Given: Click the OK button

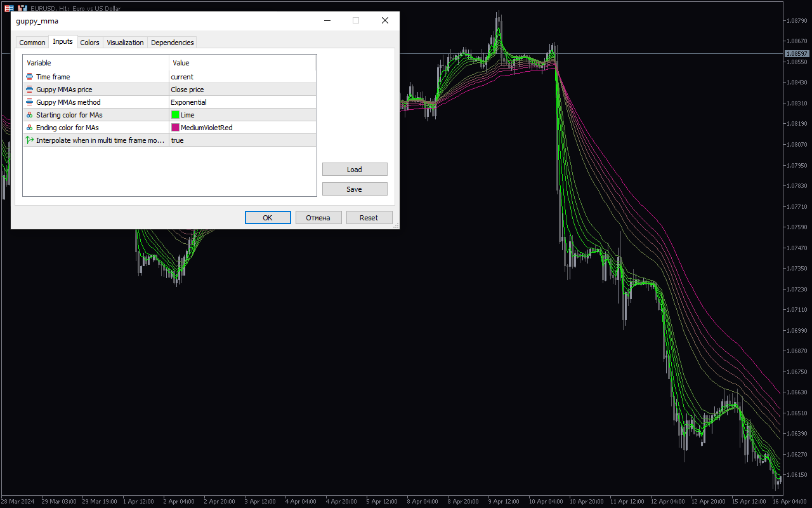Looking at the screenshot, I should coord(268,218).
